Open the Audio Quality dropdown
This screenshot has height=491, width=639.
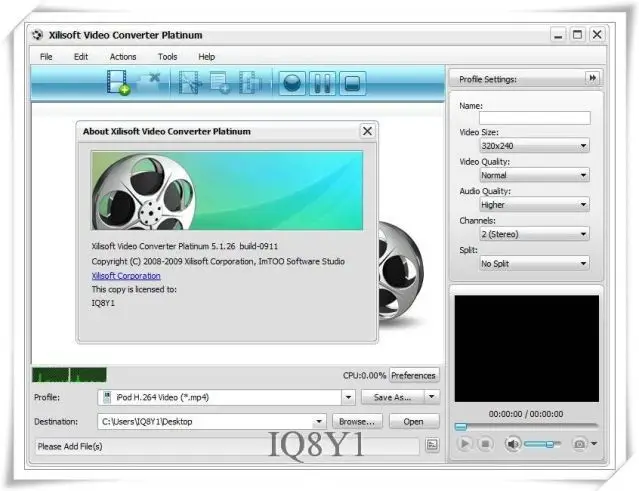click(535, 205)
